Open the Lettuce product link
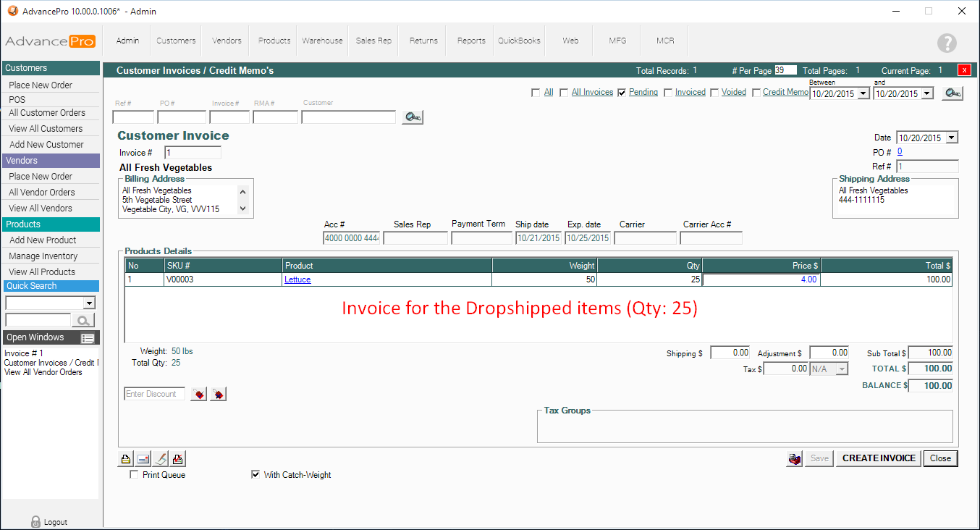Screen dimensions: 980x530 [297, 279]
